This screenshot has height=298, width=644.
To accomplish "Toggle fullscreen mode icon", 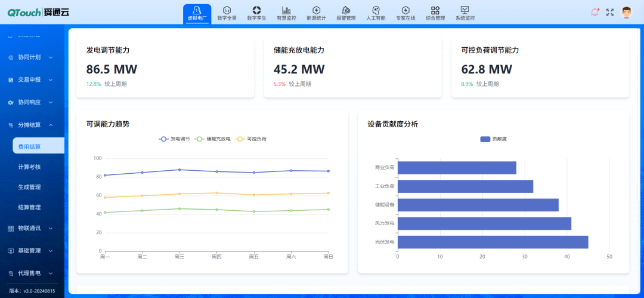I will coord(610,13).
